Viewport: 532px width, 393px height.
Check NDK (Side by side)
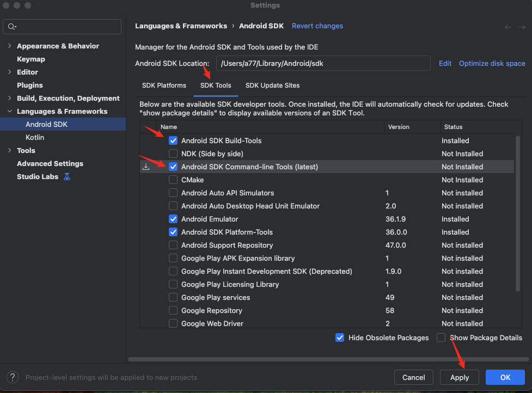(x=173, y=153)
